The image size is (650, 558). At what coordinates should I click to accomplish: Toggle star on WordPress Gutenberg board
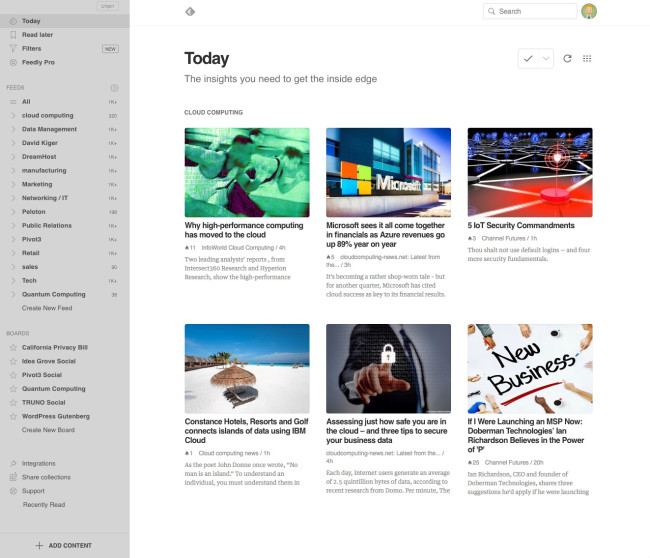click(11, 416)
